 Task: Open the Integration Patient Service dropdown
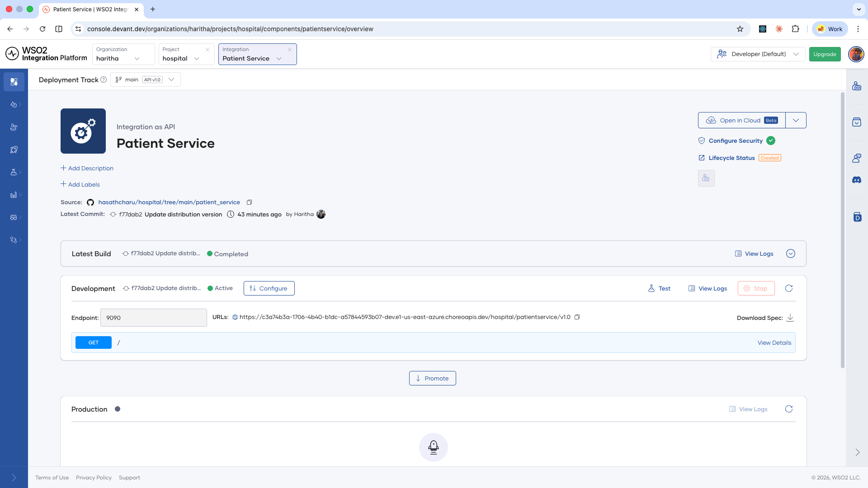(257, 54)
